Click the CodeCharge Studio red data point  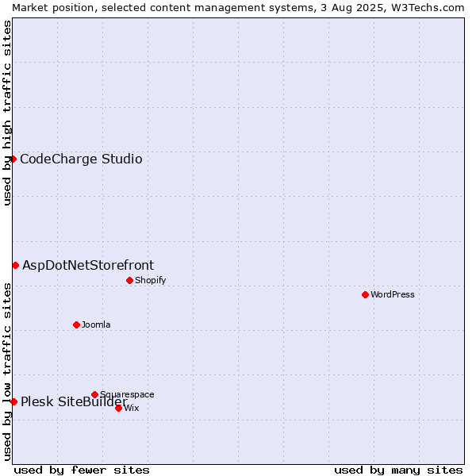click(13, 159)
